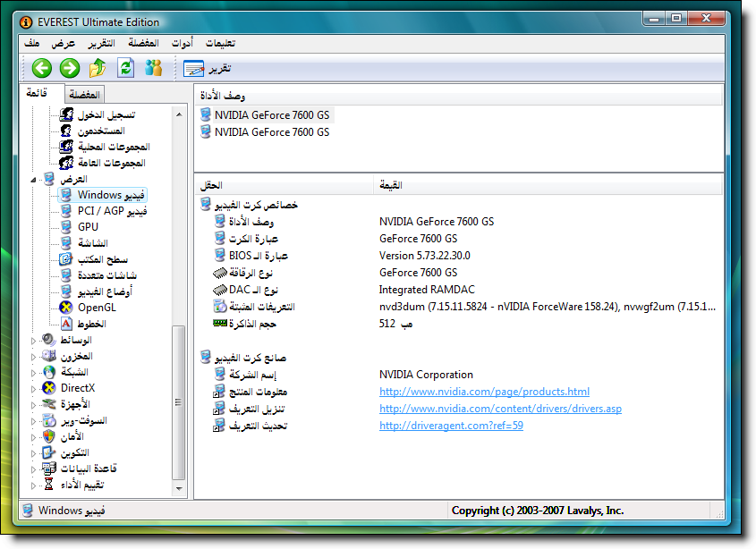The width and height of the screenshot is (756, 549).
Task: Click the two-people users icon in the toolbar
Action: [153, 68]
